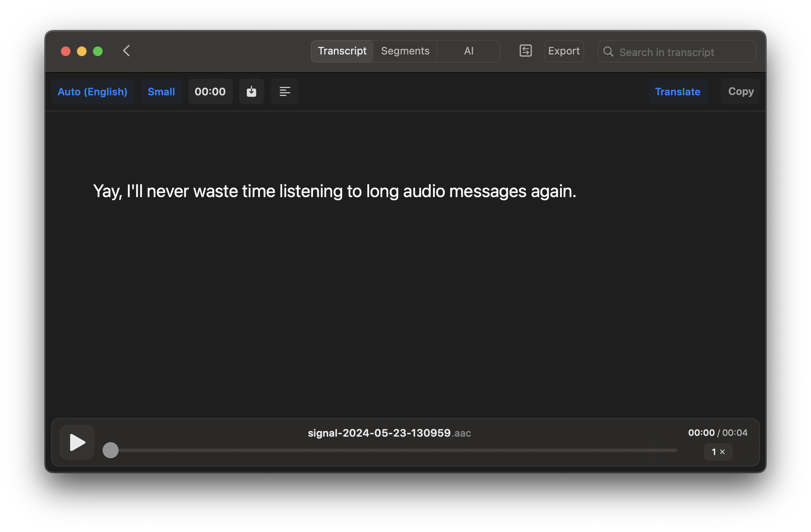This screenshot has height=532, width=811.
Task: Click the Export button
Action: [564, 51]
